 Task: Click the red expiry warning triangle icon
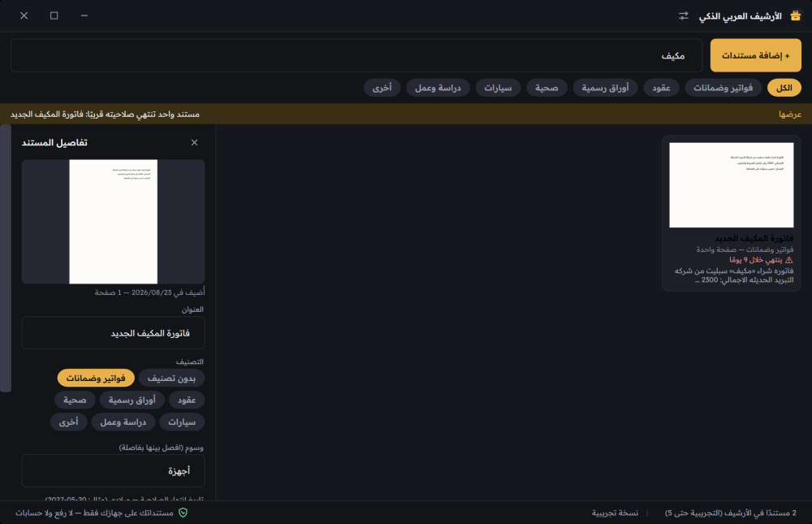788,260
